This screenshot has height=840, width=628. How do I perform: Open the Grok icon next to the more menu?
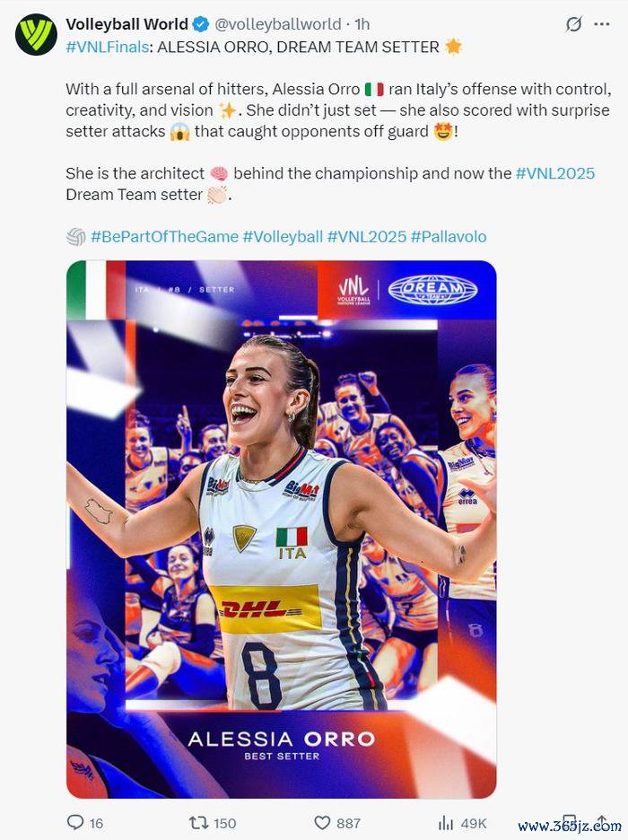pyautogui.click(x=574, y=24)
